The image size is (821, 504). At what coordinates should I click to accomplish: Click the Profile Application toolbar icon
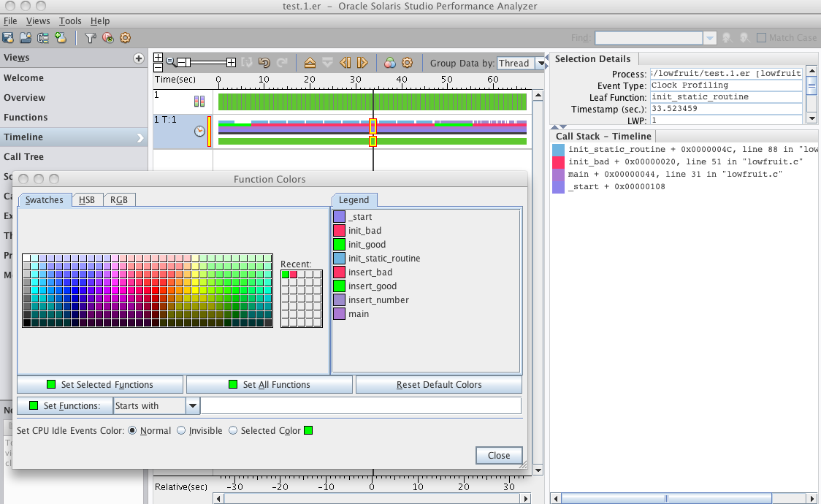pos(8,38)
